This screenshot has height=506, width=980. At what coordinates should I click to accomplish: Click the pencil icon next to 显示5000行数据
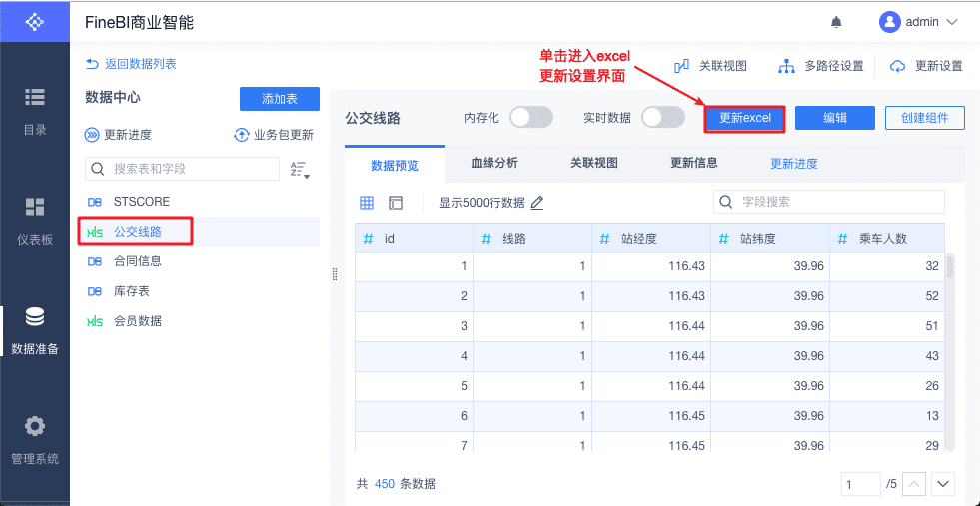pyautogui.click(x=537, y=203)
